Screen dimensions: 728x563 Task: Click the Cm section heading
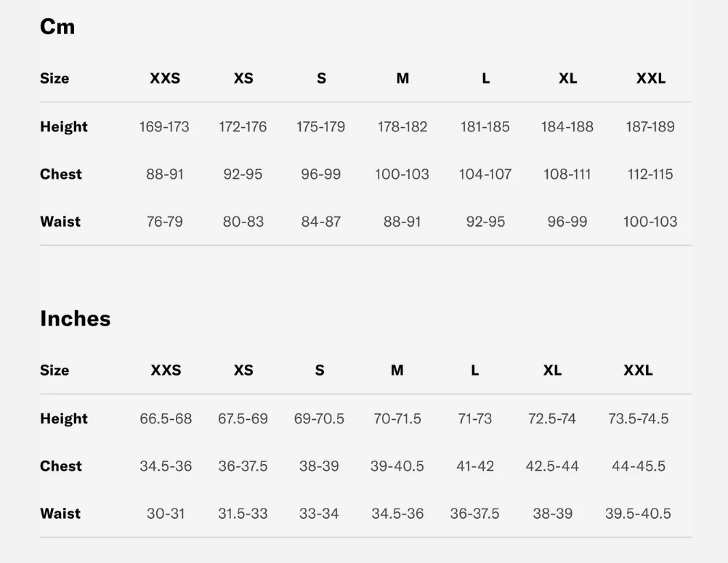(57, 27)
